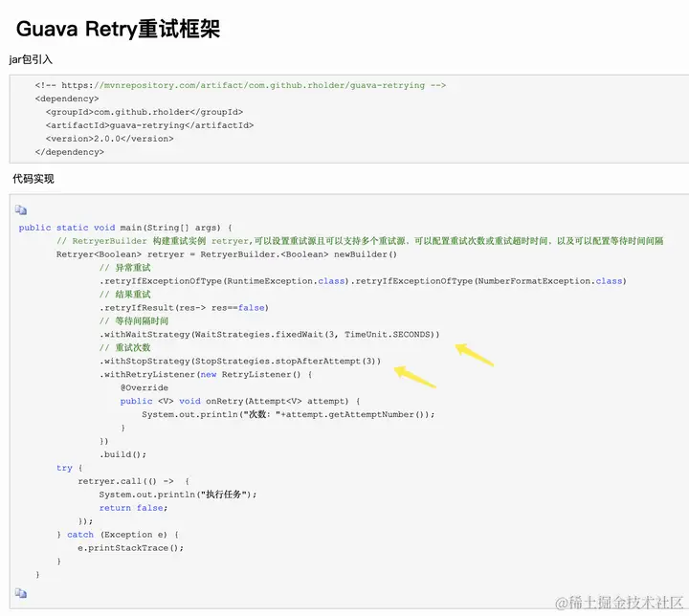
Task: Click the '.retryIfResult(res-> res==false)' line
Action: point(184,308)
